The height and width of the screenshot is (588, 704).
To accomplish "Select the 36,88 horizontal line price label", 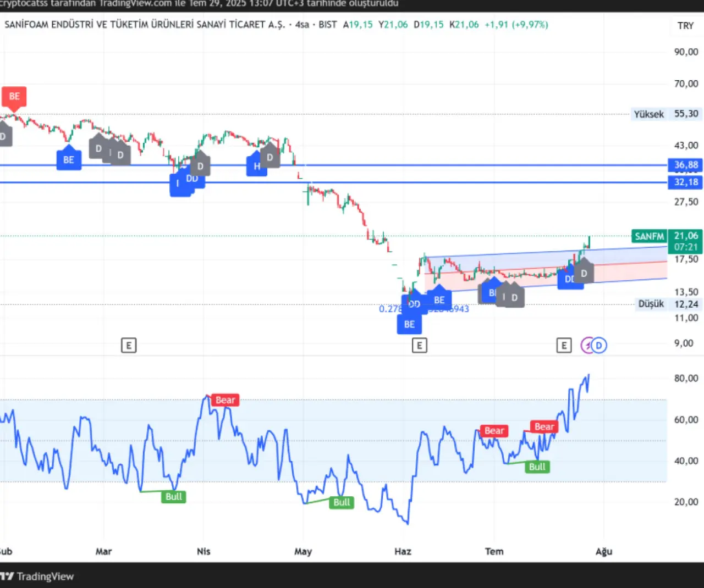I will click(x=686, y=165).
